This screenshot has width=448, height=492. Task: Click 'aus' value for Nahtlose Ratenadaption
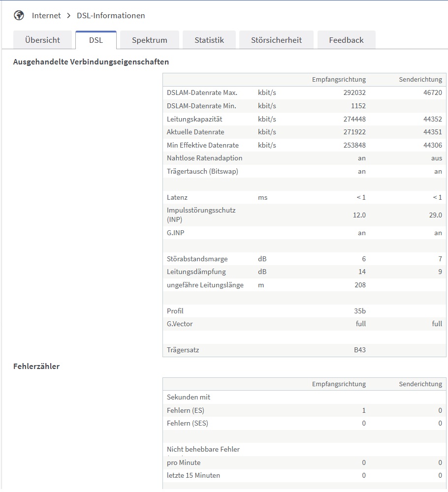coord(436,158)
